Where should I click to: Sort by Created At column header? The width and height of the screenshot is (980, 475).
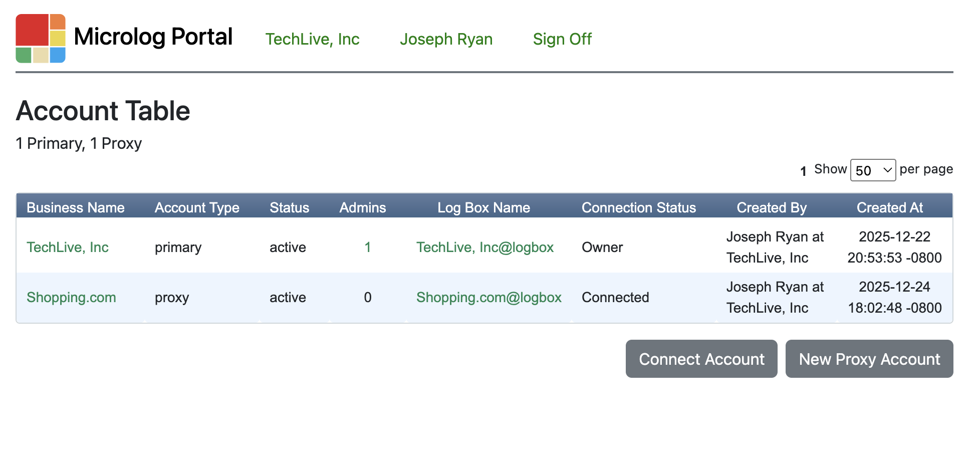click(889, 207)
